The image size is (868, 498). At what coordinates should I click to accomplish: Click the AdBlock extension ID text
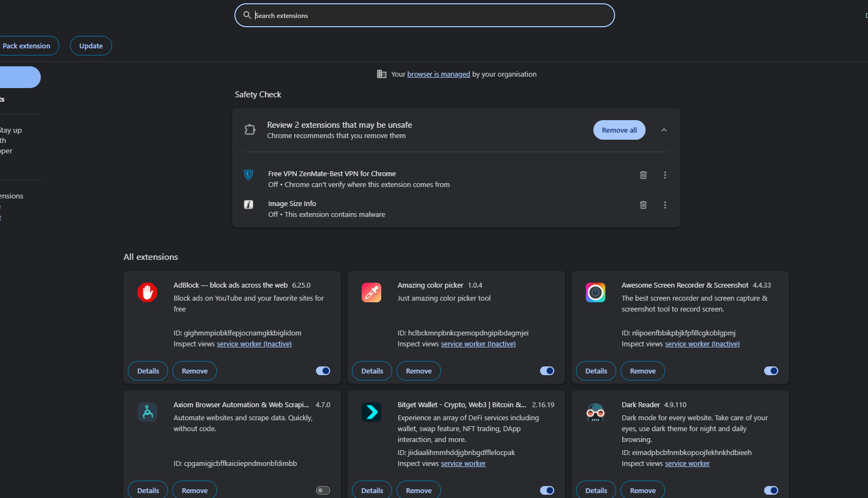tap(237, 333)
